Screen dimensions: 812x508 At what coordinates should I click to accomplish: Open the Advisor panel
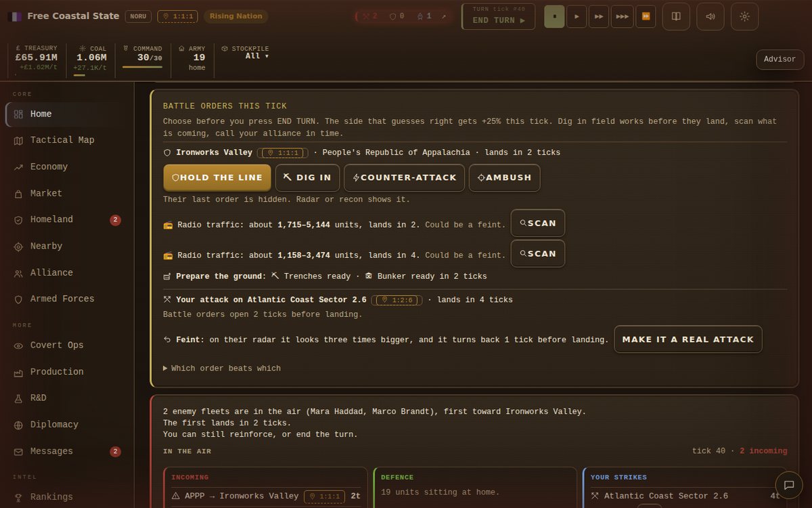[780, 60]
